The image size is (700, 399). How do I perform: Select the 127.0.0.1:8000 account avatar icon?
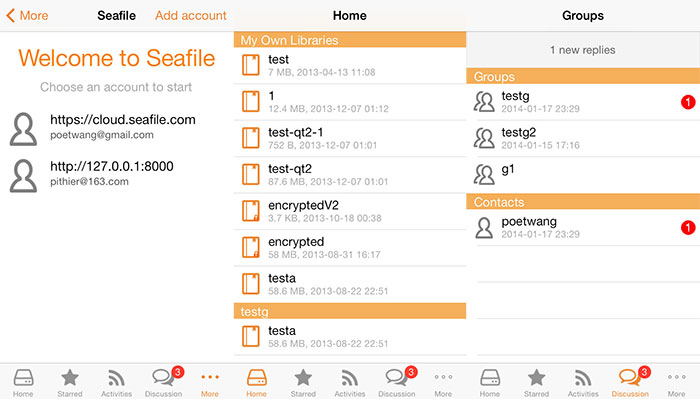pyautogui.click(x=23, y=176)
